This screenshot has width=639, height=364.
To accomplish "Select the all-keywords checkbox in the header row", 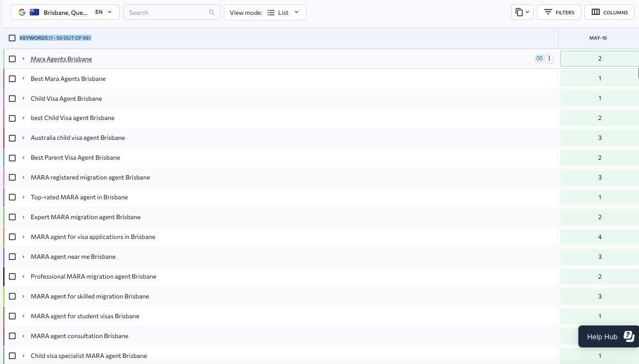I will (12, 38).
